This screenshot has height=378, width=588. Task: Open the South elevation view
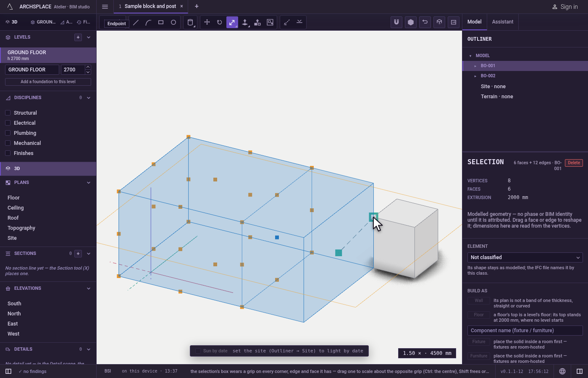pos(14,304)
